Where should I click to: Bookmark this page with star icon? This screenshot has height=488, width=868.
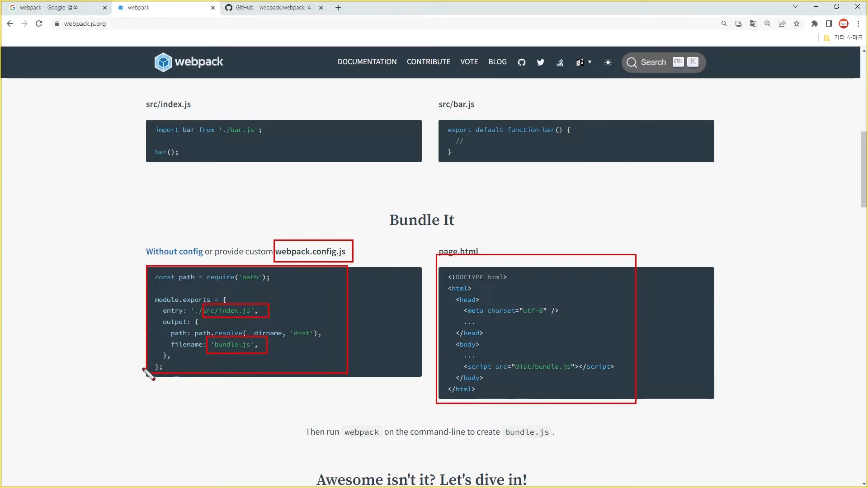click(797, 23)
